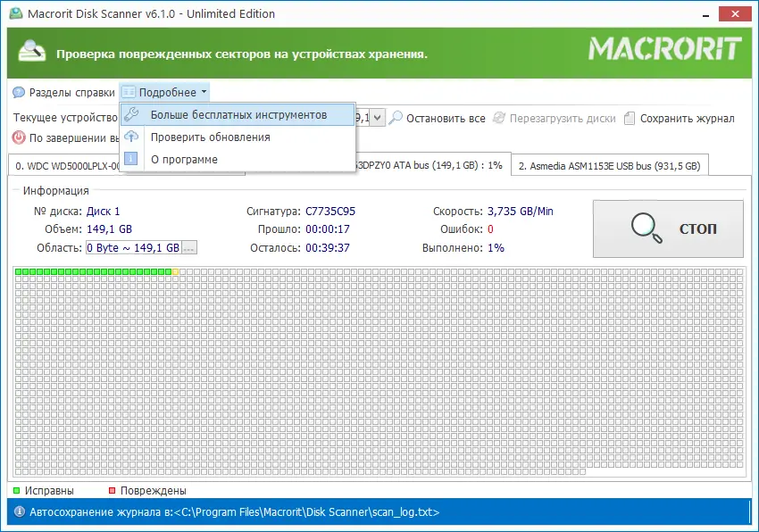This screenshot has height=532, width=759.
Task: Click the scan area range field
Action: [133, 248]
